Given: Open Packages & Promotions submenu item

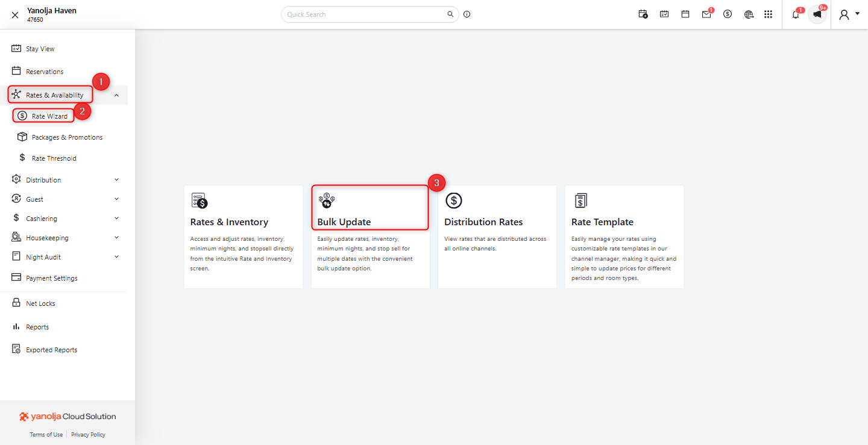Looking at the screenshot, I should tap(67, 137).
